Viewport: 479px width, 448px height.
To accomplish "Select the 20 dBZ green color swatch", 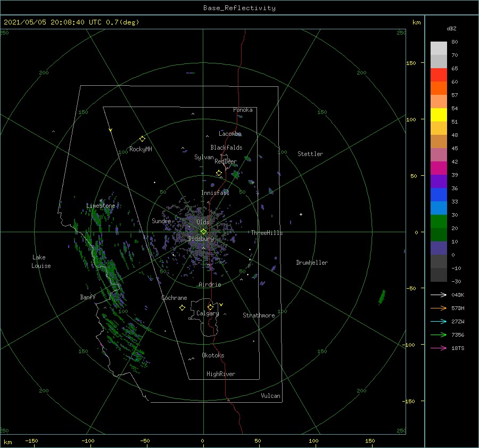I will [439, 222].
